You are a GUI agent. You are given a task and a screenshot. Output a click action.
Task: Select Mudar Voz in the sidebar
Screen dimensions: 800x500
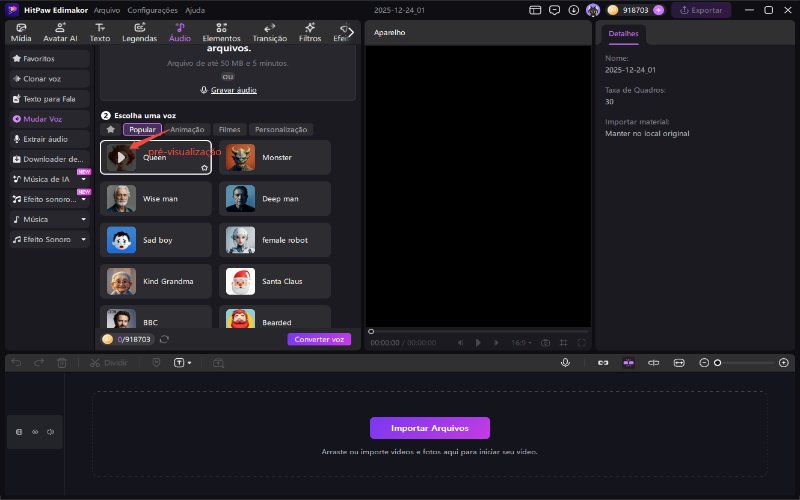[49, 119]
